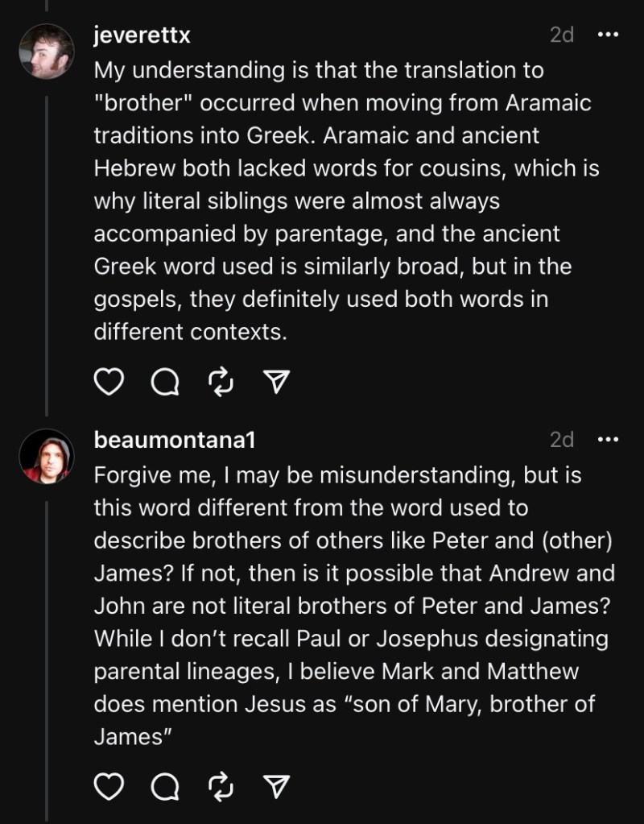Viewport: 644px width, 824px height.
Task: Repost jeverettx's comment
Action: tap(220, 384)
